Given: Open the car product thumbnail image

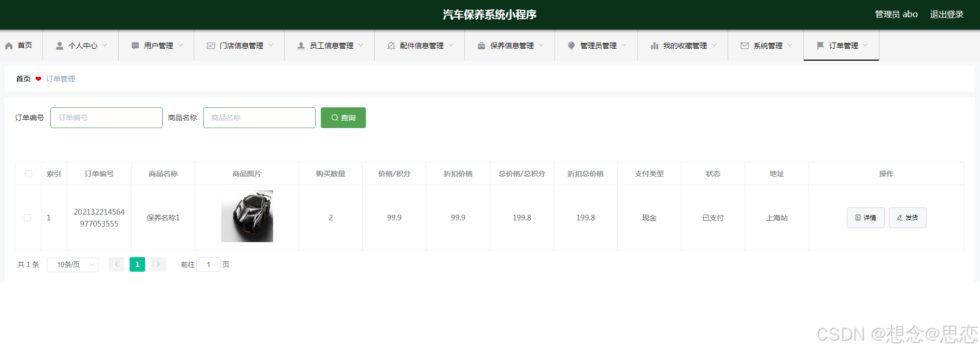Looking at the screenshot, I should click(x=247, y=216).
